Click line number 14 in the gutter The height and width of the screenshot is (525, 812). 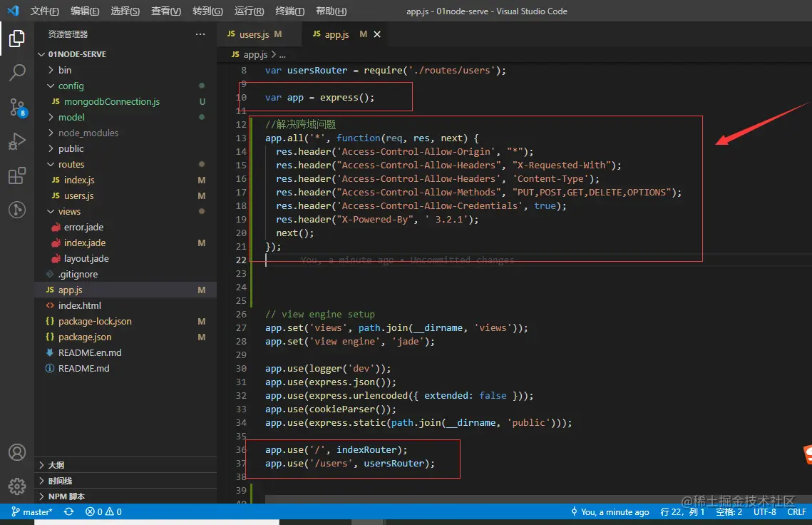coord(242,151)
